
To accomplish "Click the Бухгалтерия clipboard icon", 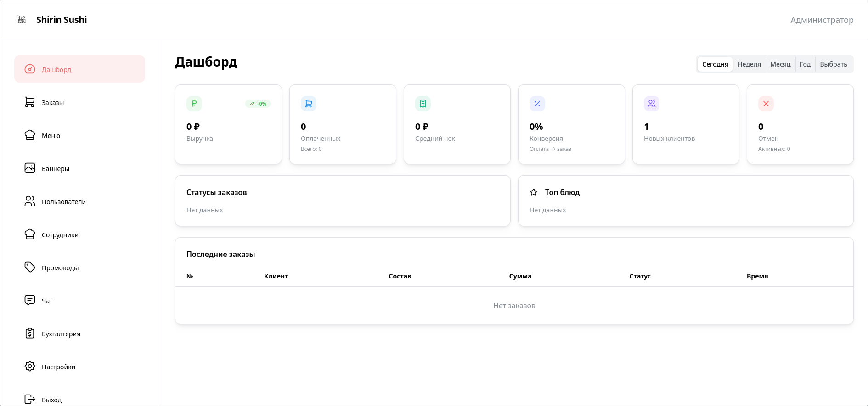I will (x=30, y=334).
